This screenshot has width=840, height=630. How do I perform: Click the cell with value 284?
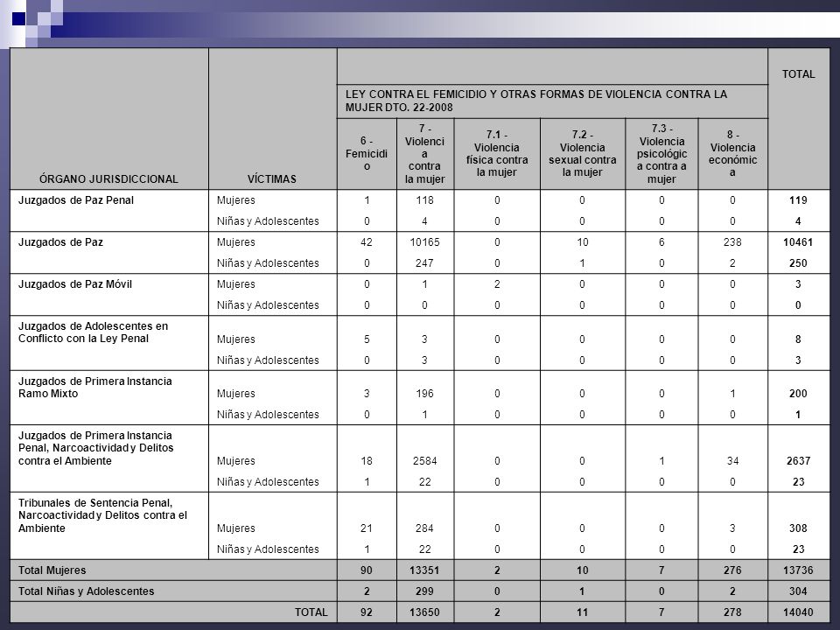click(x=425, y=528)
